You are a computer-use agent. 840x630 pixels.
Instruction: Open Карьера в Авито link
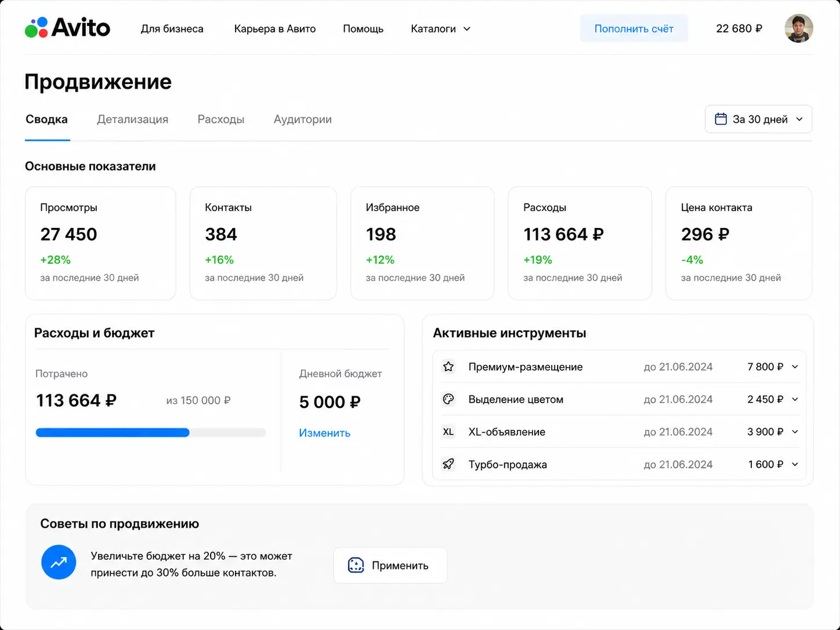(x=275, y=28)
